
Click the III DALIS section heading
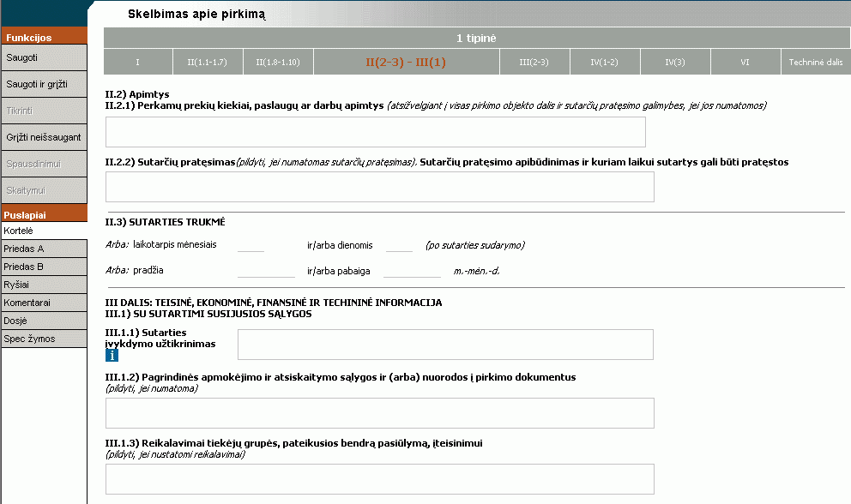[274, 303]
